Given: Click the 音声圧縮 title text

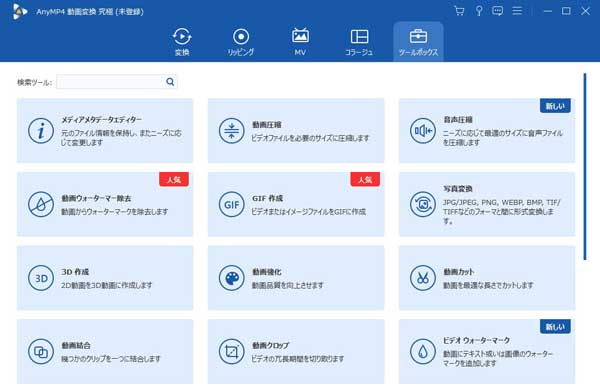Looking at the screenshot, I should click(x=458, y=120).
